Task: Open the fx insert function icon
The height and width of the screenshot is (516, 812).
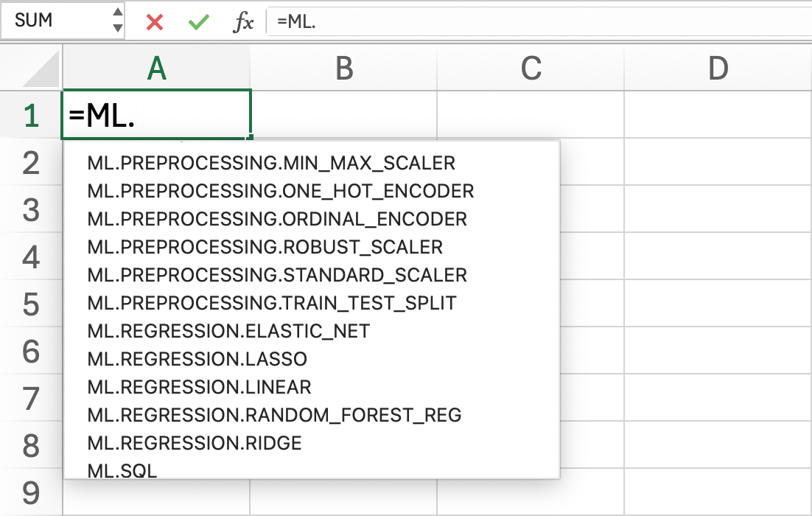Action: [243, 22]
